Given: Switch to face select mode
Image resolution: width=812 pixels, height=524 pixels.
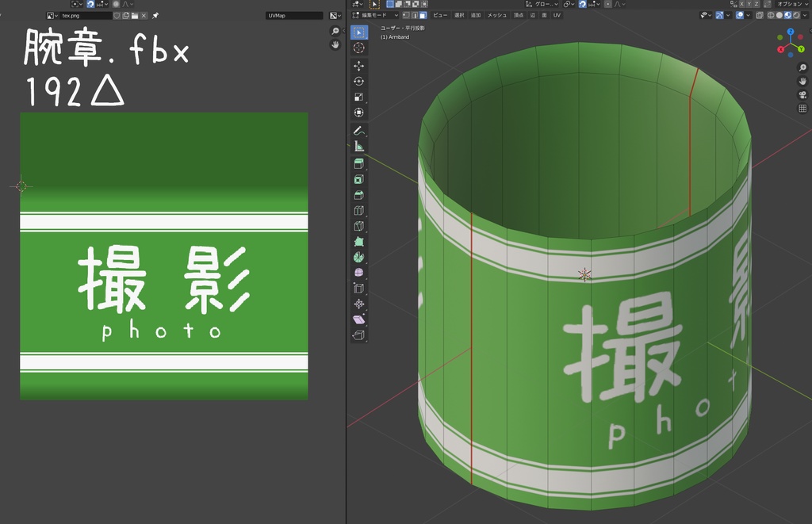Looking at the screenshot, I should click(425, 15).
